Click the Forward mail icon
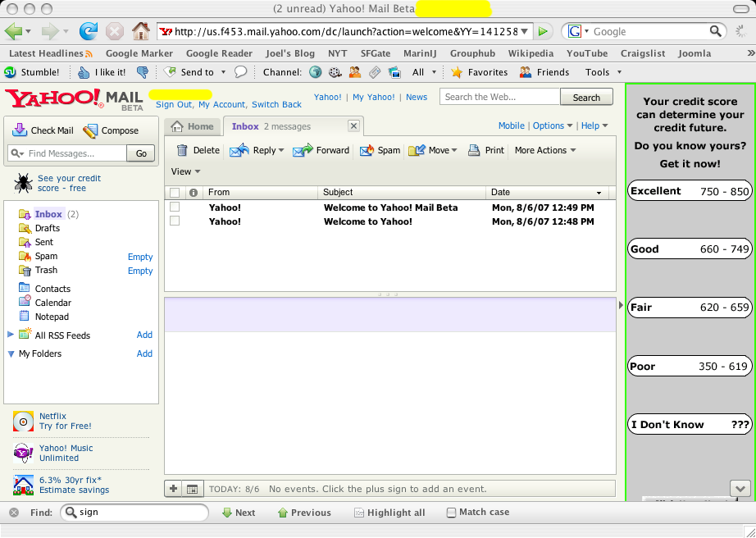This screenshot has height=538, width=756. click(303, 150)
